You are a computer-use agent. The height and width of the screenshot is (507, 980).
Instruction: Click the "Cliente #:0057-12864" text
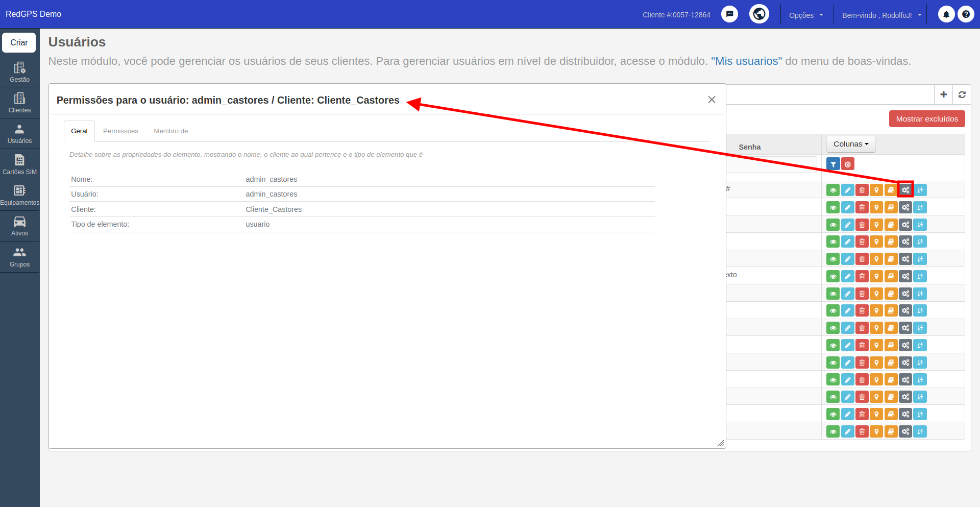676,15
